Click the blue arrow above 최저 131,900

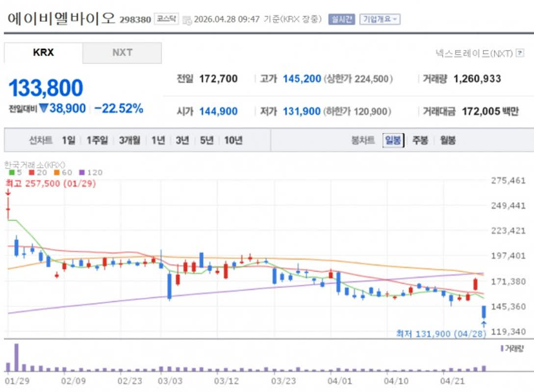point(483,324)
